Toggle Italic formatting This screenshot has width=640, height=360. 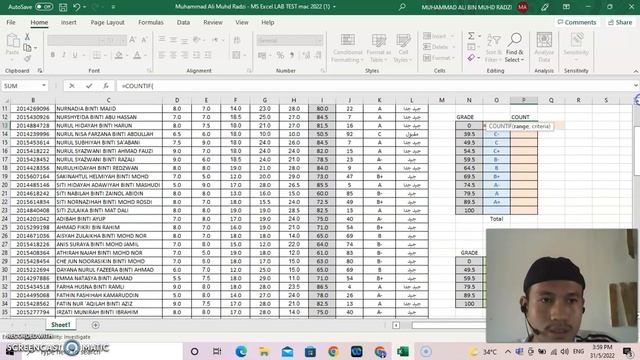[64, 55]
